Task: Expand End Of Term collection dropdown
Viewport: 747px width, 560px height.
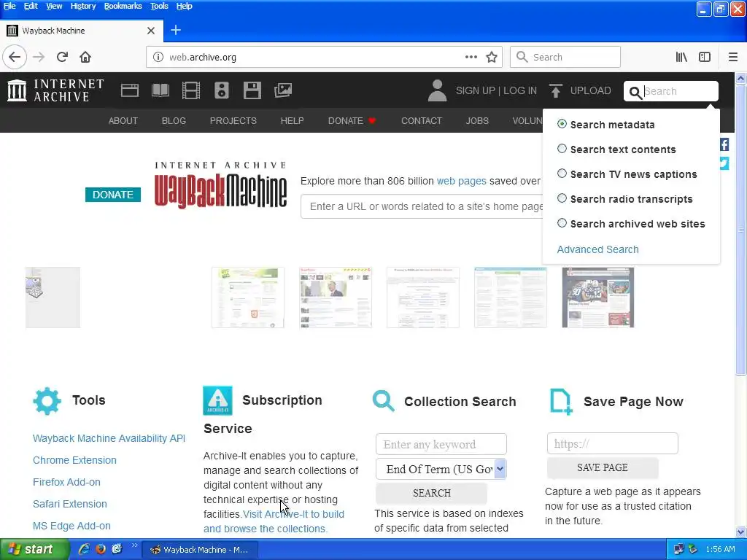Action: (500, 469)
